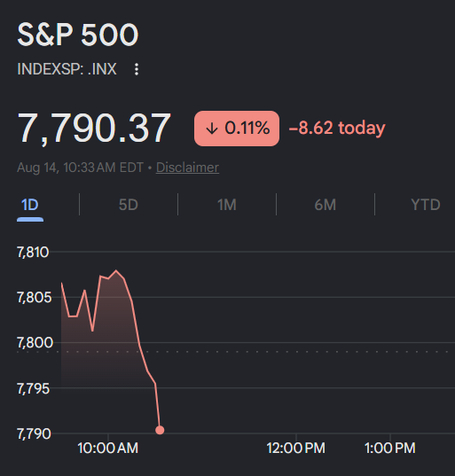The width and height of the screenshot is (455, 476).
Task: Click the red 0.11% change badge
Action: tap(237, 129)
